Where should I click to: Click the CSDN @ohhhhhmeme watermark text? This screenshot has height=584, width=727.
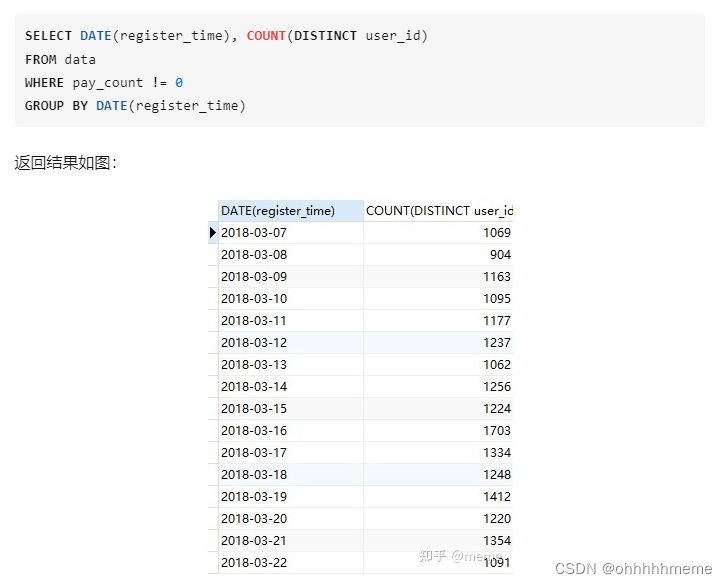point(632,568)
